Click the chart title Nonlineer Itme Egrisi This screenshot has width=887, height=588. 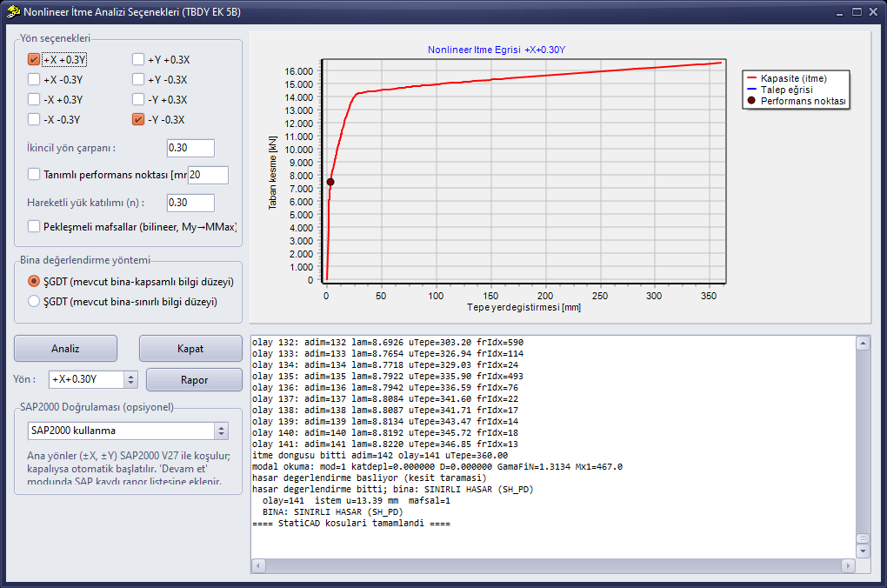497,50
